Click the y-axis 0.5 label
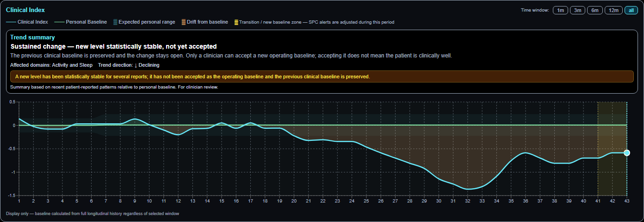644x222 pixels. click(x=12, y=102)
